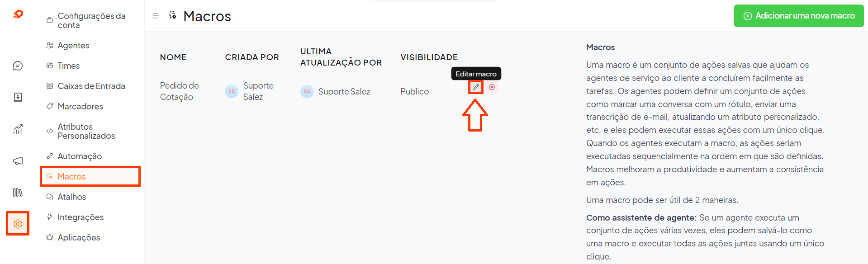Open the conversations chat icon
Screen dimensions: 868x264
[x=18, y=66]
